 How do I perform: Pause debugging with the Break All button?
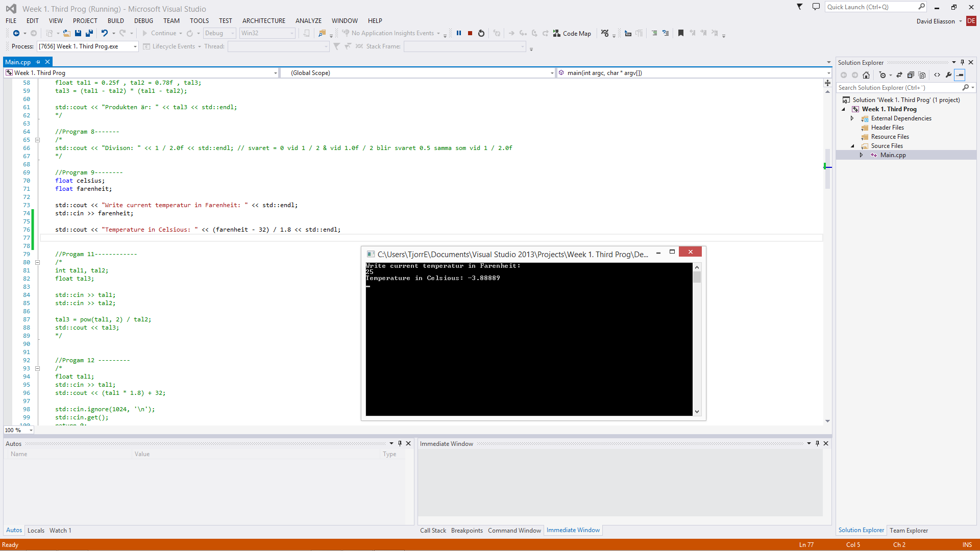pos(459,33)
